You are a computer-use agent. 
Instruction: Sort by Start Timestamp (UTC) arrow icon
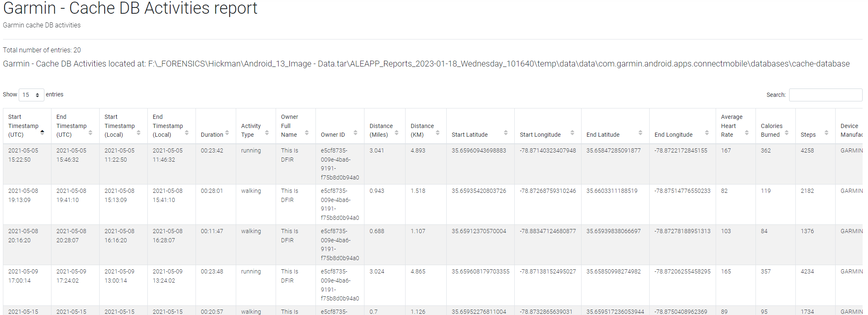pos(42,133)
